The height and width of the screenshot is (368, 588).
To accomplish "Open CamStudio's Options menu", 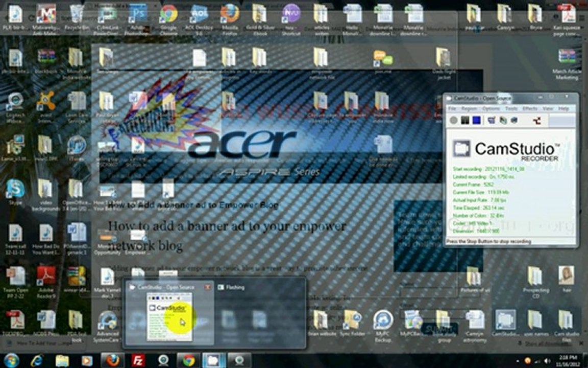I will point(491,108).
